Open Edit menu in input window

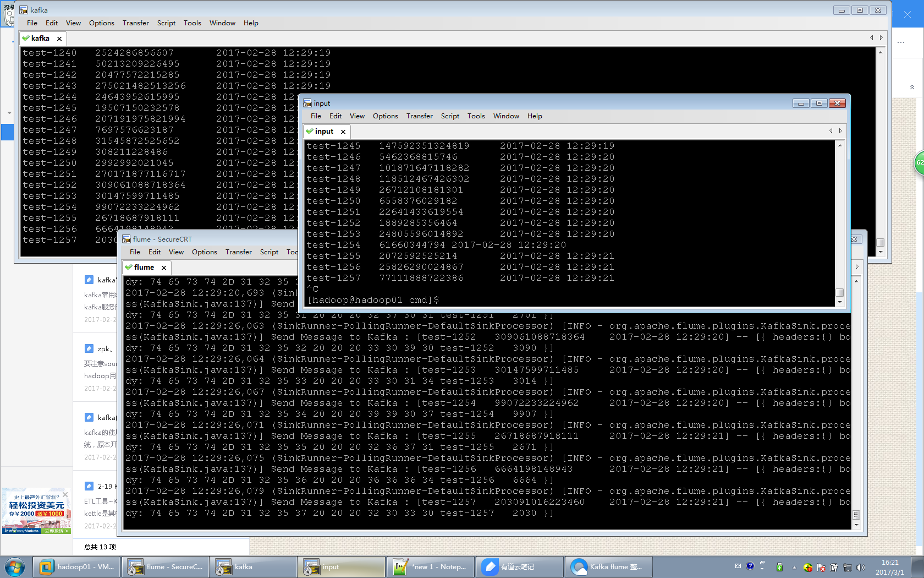coord(335,116)
